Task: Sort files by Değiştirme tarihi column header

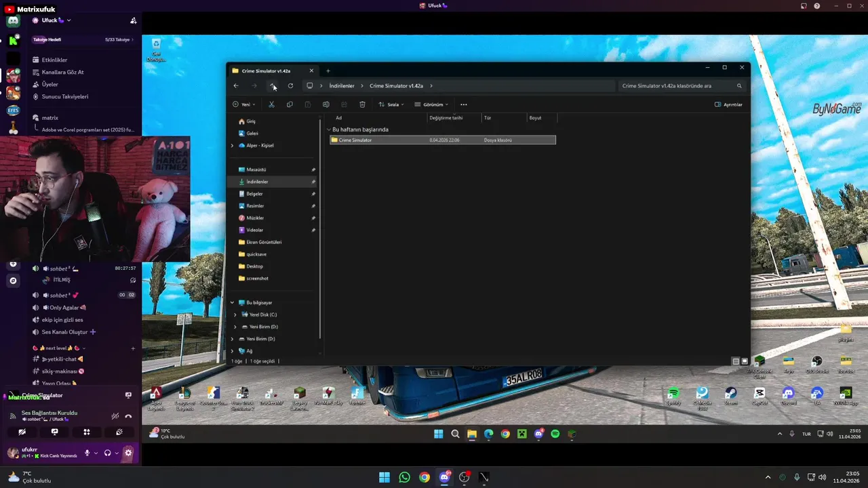Action: (446, 118)
